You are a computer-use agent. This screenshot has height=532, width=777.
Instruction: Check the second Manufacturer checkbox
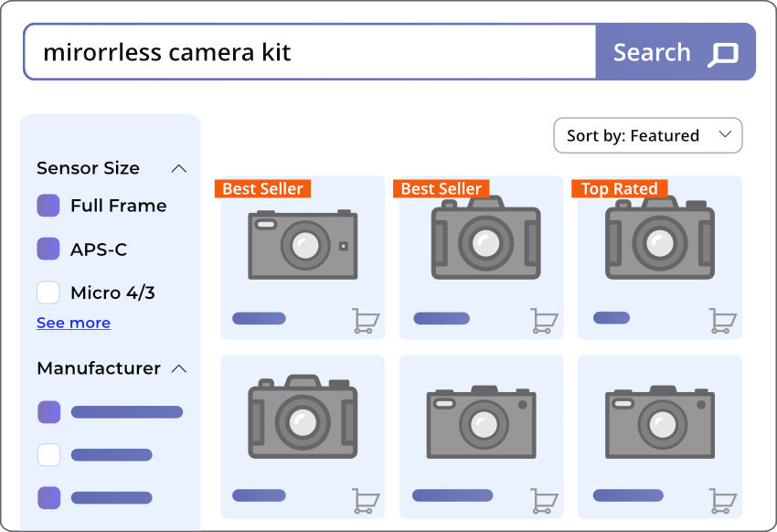point(48,454)
